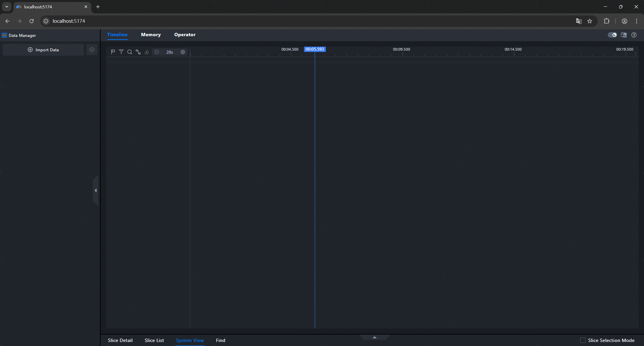644x346 pixels.
Task: Click the 00:09.500 ruler label
Action: [x=401, y=49]
